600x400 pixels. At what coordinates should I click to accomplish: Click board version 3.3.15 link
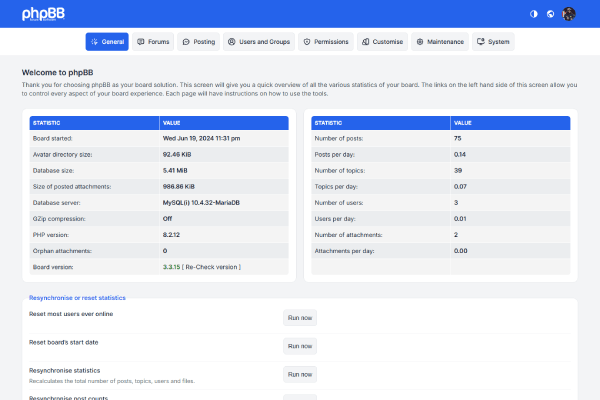[171, 267]
